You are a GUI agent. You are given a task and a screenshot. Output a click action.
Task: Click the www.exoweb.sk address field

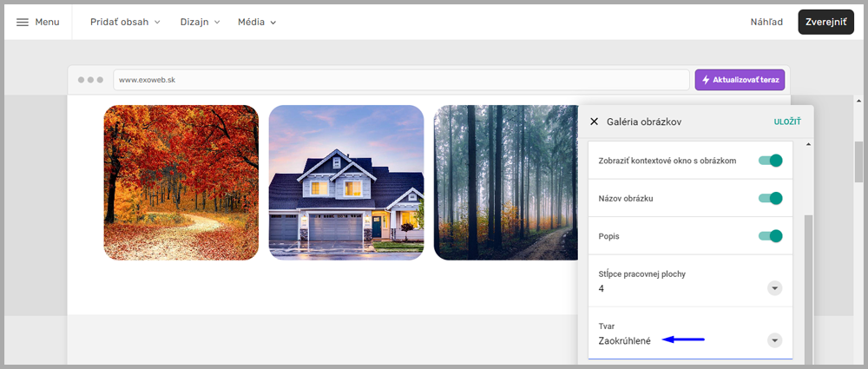(x=399, y=80)
